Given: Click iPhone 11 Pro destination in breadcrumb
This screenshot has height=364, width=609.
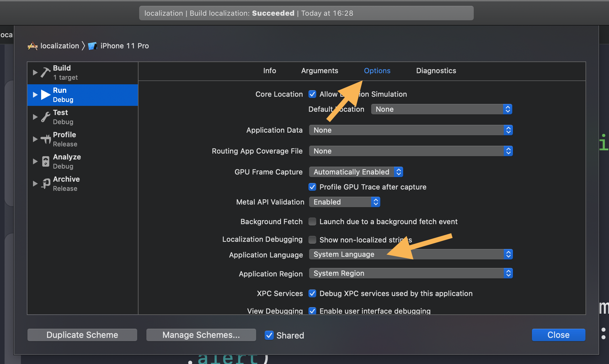Looking at the screenshot, I should (124, 46).
